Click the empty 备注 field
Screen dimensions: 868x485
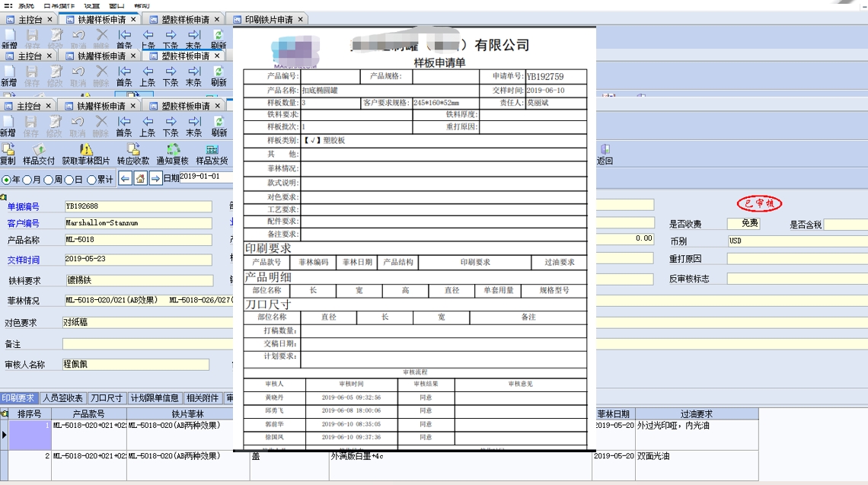tap(148, 344)
